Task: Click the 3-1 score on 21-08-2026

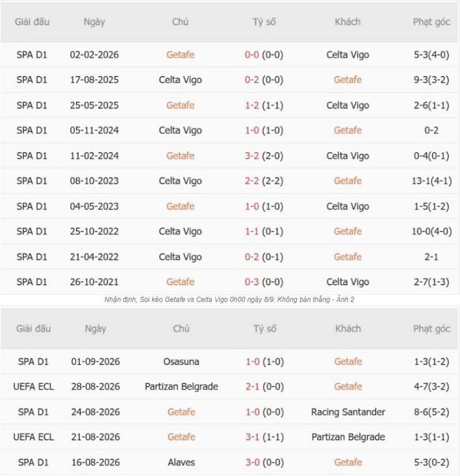Action: tap(252, 437)
